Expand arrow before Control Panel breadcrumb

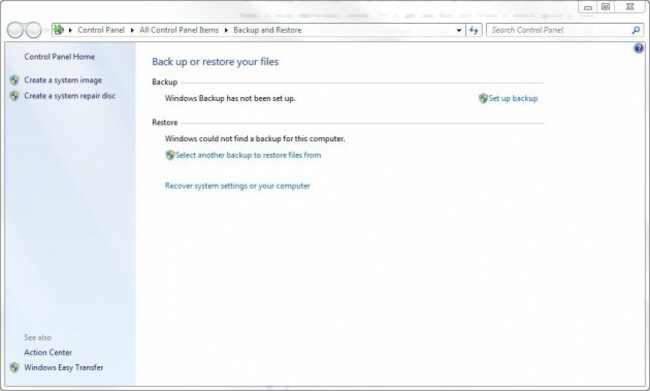pyautogui.click(x=70, y=30)
